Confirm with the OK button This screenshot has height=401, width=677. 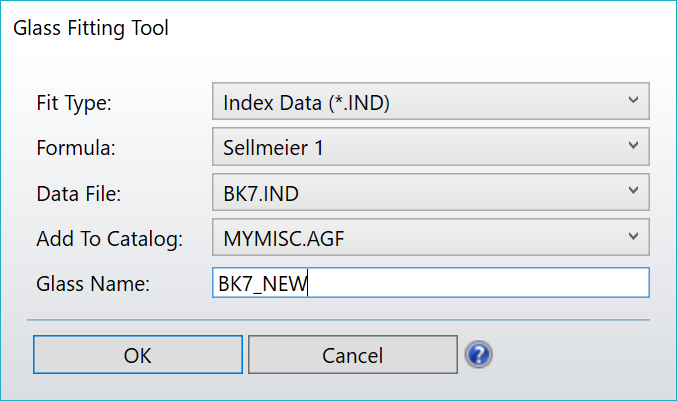[138, 355]
